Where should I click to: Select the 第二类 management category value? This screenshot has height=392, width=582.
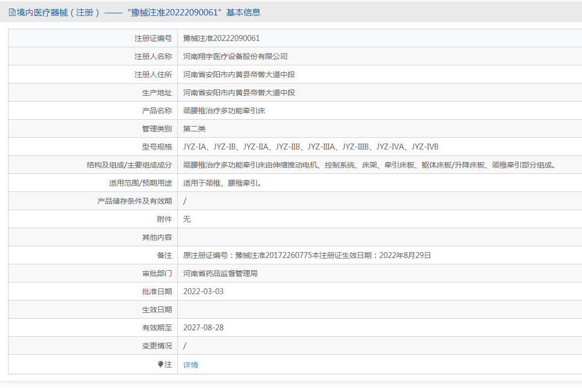194,129
